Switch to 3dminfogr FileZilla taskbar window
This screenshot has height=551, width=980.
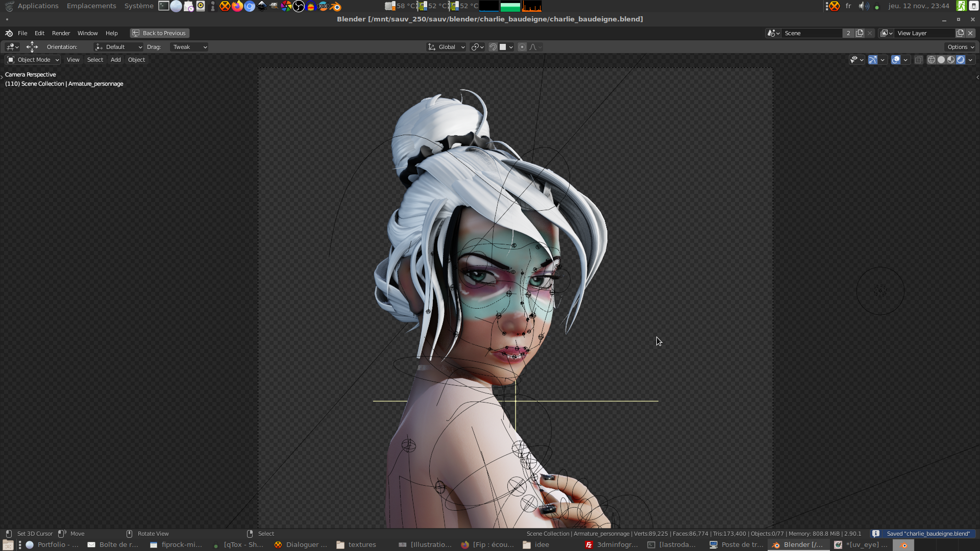pyautogui.click(x=611, y=545)
